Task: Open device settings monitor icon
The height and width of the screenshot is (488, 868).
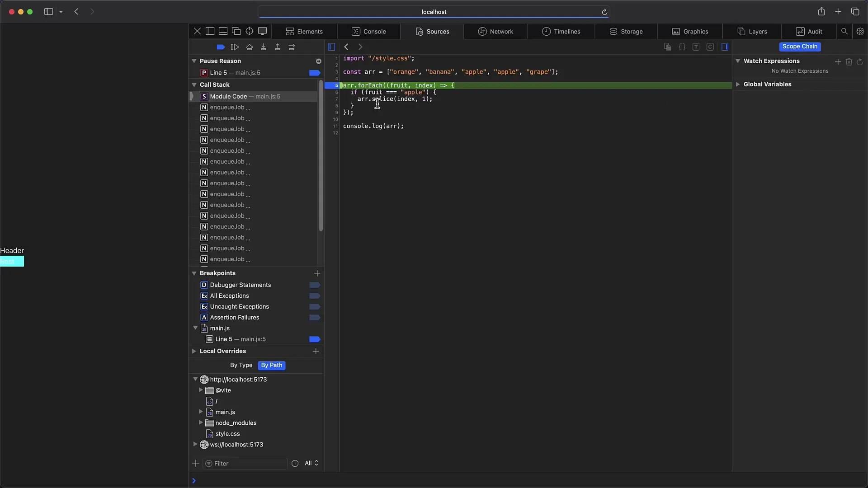Action: click(262, 31)
